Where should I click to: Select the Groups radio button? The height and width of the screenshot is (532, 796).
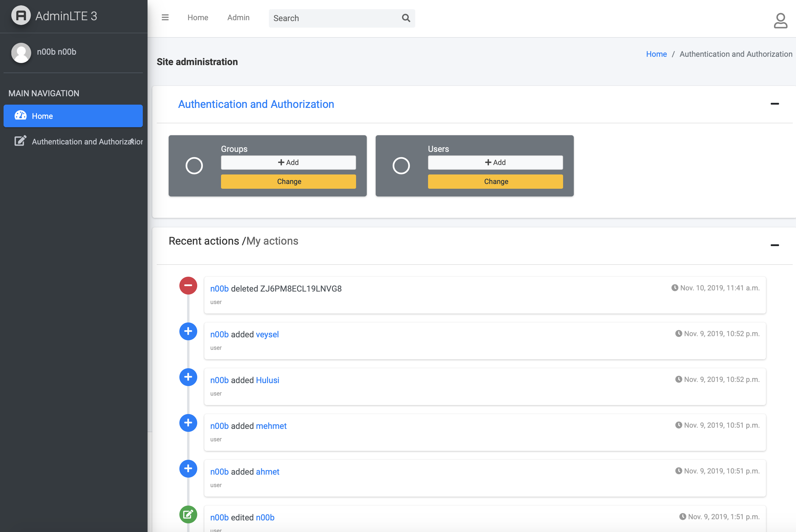tap(194, 166)
